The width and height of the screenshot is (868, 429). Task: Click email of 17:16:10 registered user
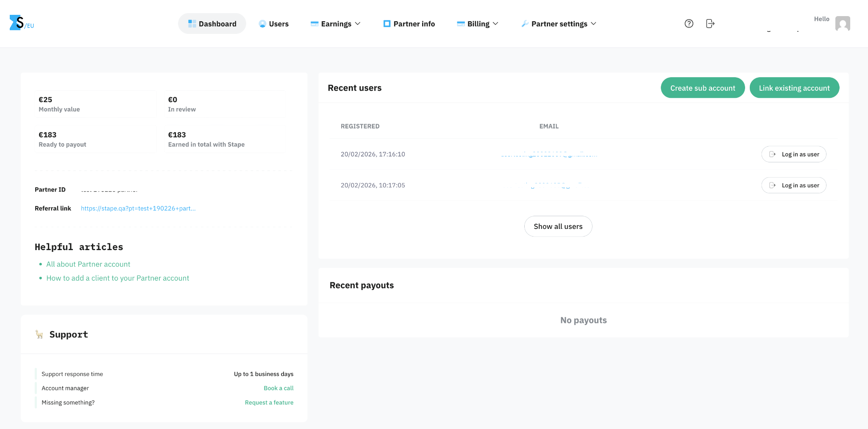point(549,154)
